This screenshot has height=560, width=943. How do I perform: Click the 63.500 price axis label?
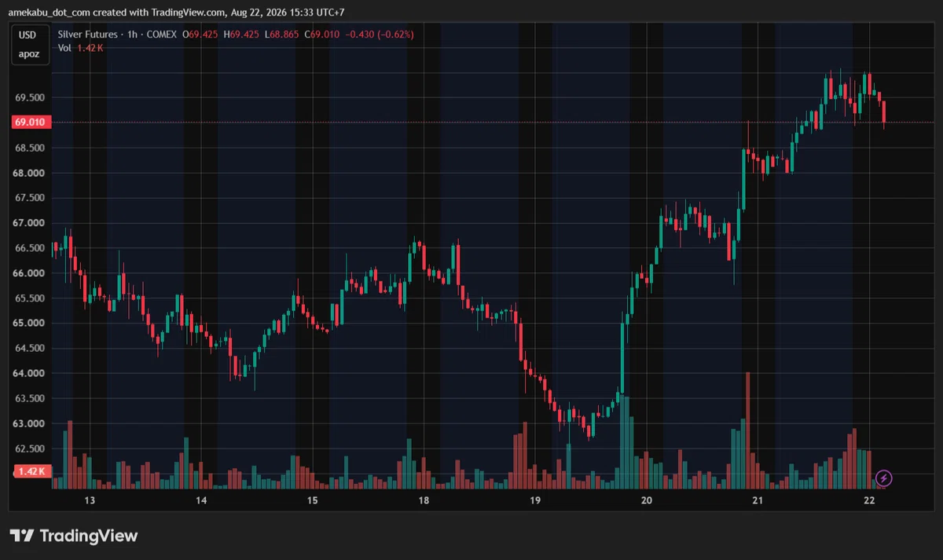coord(31,399)
